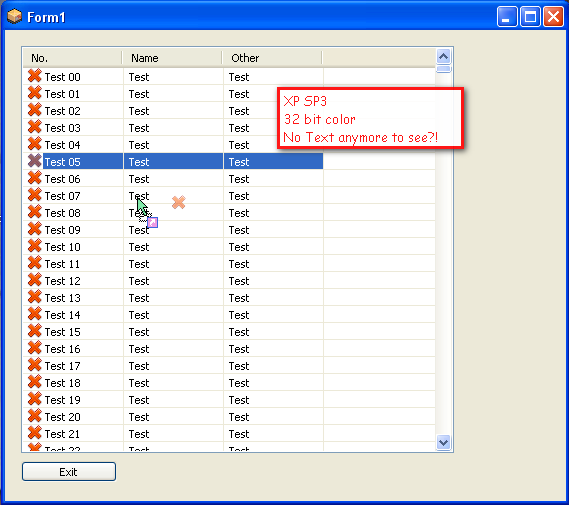Maximize the Form1 window
The image size is (569, 505).
click(530, 17)
